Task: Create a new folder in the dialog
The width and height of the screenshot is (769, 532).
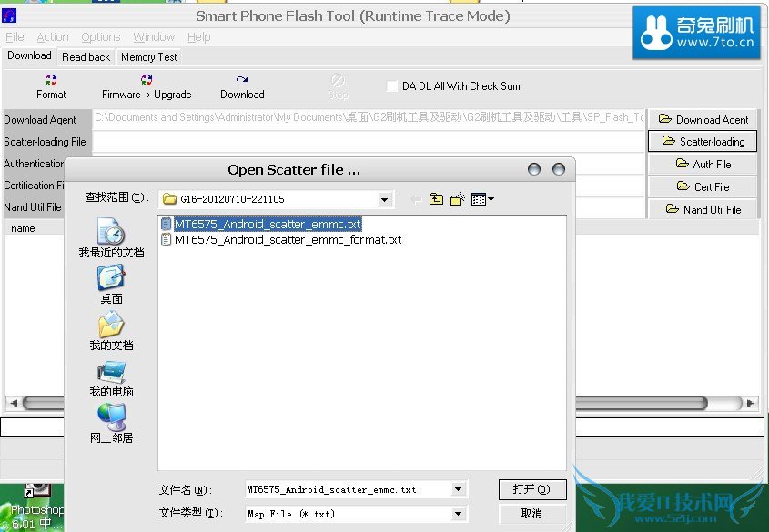Action: pos(458,199)
